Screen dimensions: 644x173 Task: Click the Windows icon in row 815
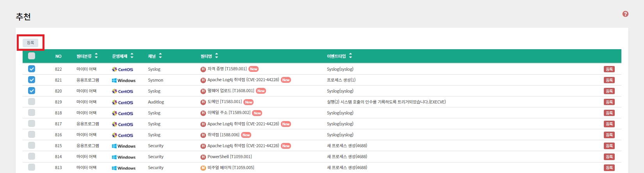114,146
